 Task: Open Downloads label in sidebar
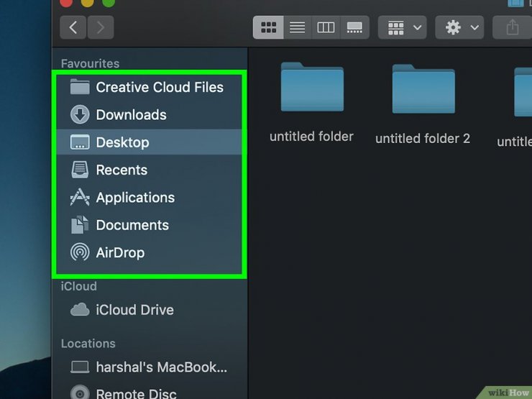coord(132,115)
